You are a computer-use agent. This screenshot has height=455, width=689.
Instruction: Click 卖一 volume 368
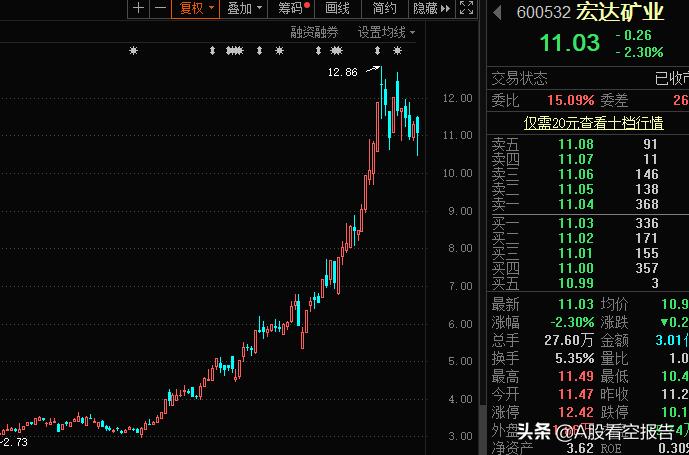coord(646,204)
